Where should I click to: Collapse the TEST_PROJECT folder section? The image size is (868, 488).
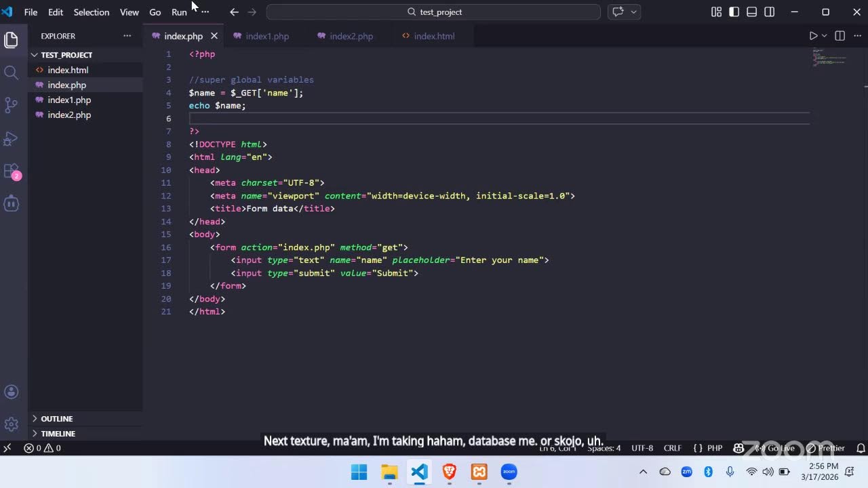85,55
